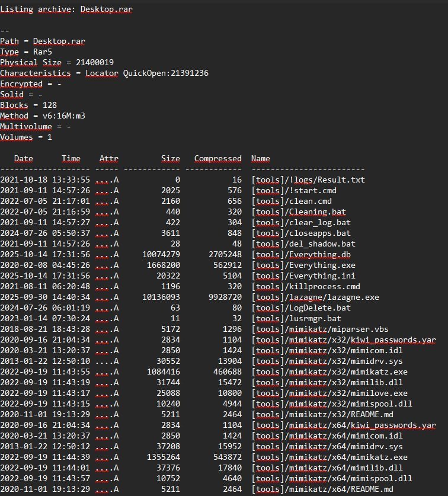Click the "Date" column header
The width and height of the screenshot is (448, 496).
(x=24, y=158)
